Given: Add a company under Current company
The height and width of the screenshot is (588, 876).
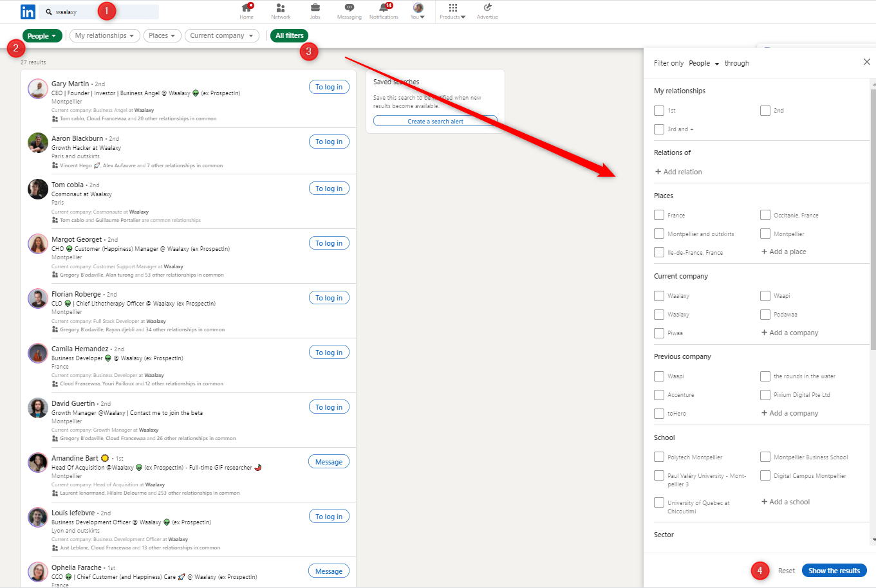Looking at the screenshot, I should coord(790,333).
